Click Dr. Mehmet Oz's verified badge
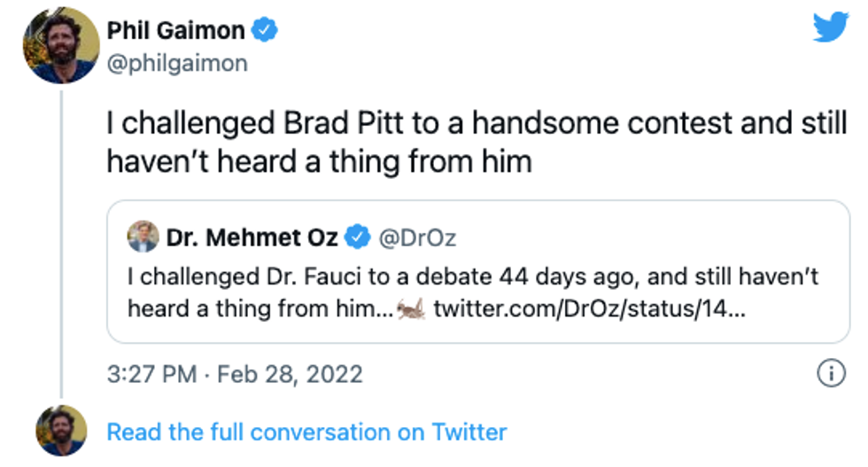868x467 pixels. tap(358, 237)
